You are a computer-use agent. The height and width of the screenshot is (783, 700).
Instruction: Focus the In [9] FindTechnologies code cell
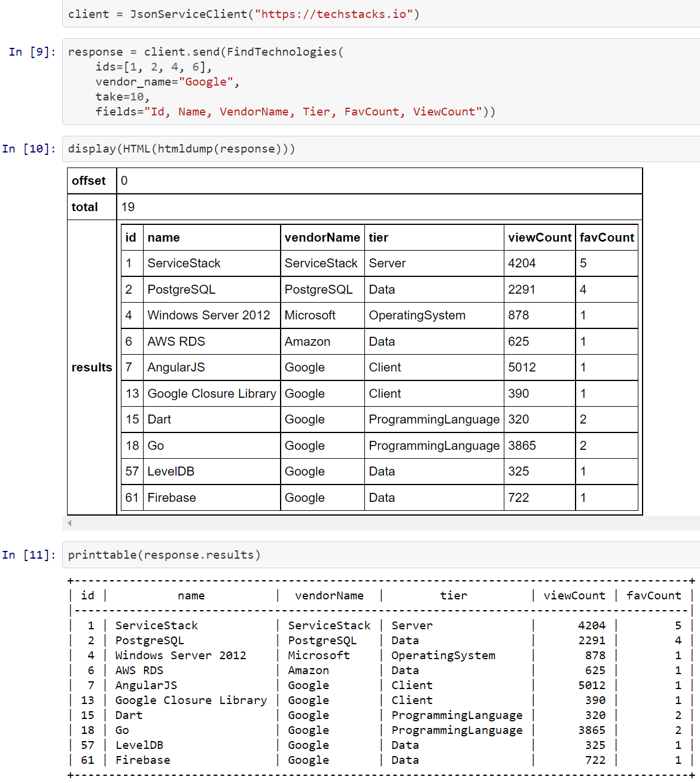point(381,82)
